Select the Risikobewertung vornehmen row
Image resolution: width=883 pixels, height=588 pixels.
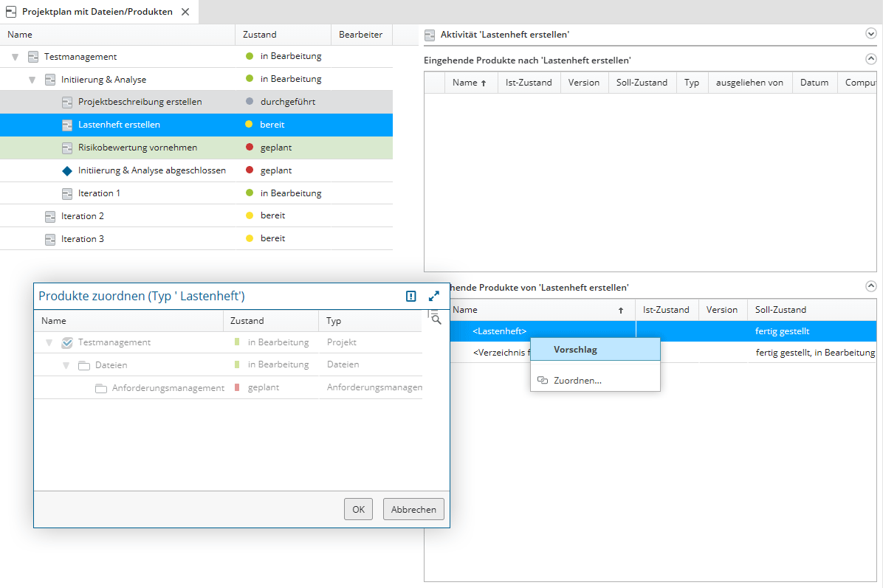(137, 148)
